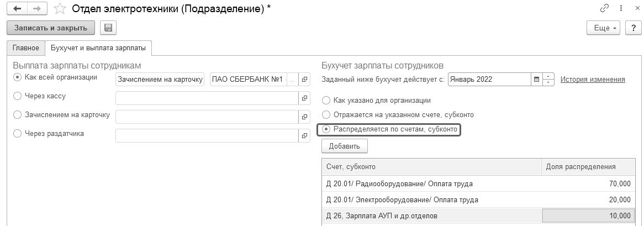Open the История изменения link
Screen dimensions: 644x226
tap(593, 79)
